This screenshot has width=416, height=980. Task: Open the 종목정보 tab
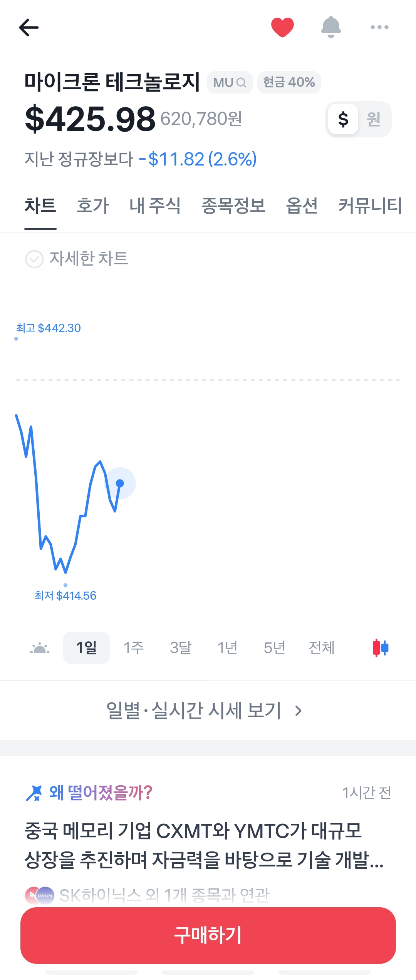pyautogui.click(x=233, y=206)
